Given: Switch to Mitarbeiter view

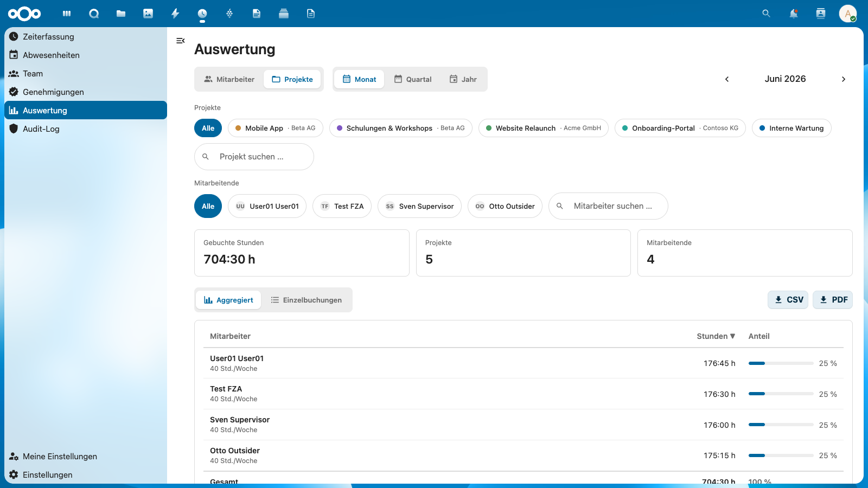Looking at the screenshot, I should coord(229,79).
